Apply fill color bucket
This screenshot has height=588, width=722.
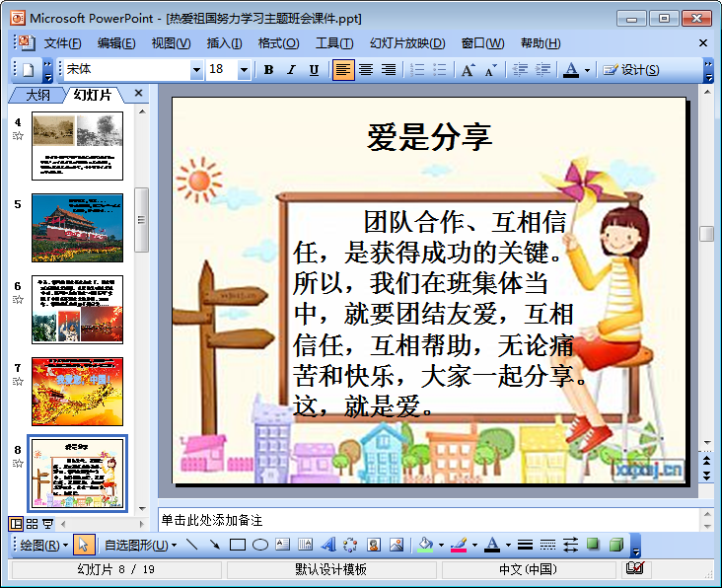tap(425, 546)
